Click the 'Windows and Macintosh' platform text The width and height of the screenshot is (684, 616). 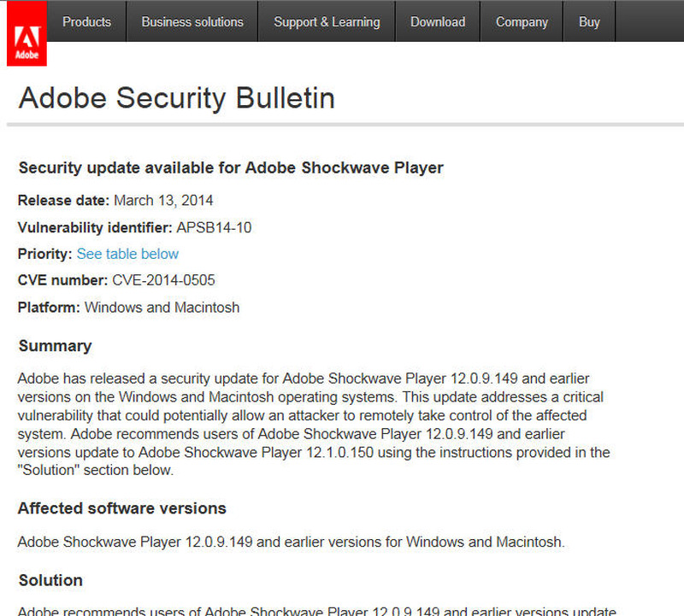tap(162, 307)
